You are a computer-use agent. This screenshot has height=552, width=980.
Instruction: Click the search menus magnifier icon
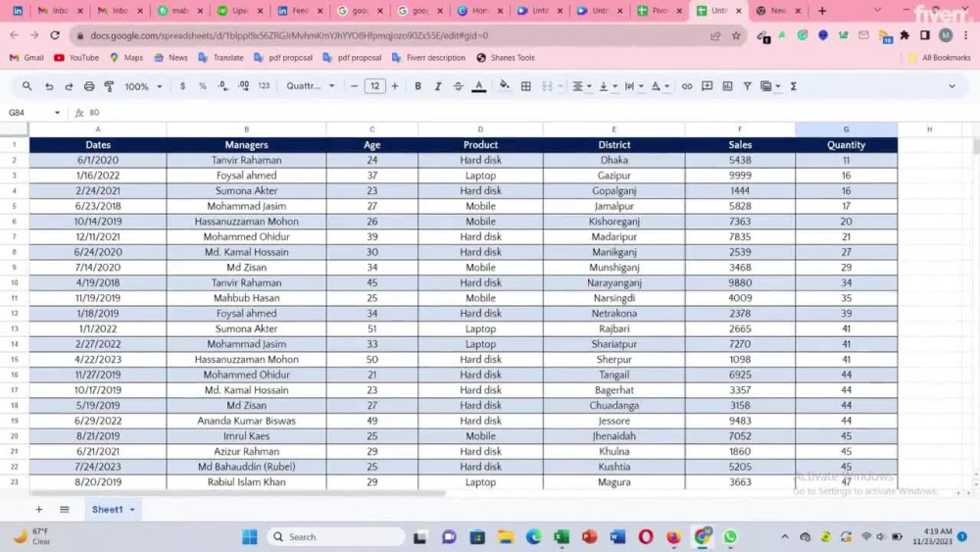26,86
